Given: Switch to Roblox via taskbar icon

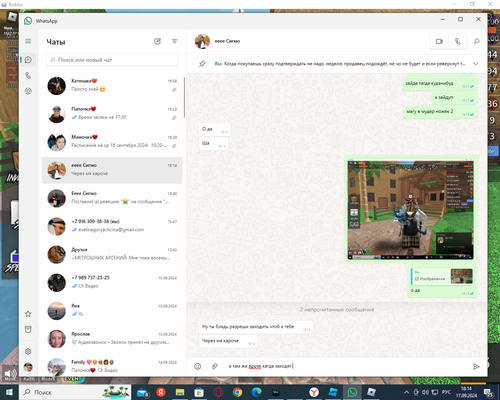Looking at the screenshot, I should 371,392.
